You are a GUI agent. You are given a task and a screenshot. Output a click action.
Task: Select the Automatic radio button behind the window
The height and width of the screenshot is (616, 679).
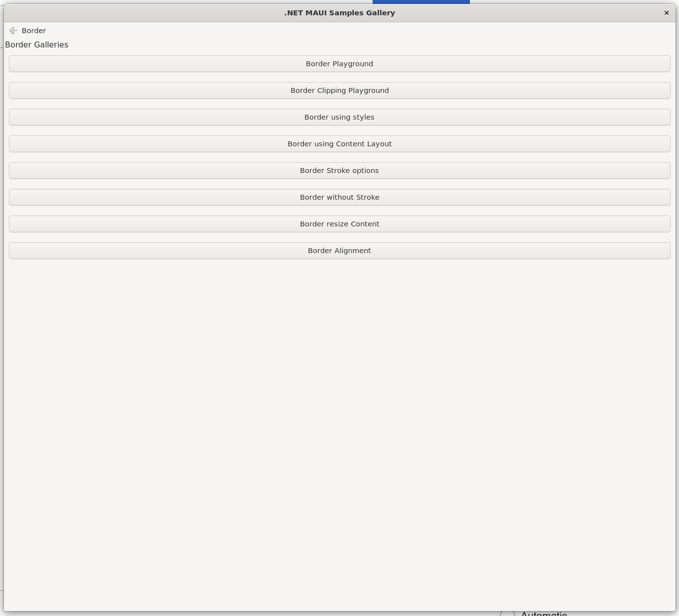507,614
